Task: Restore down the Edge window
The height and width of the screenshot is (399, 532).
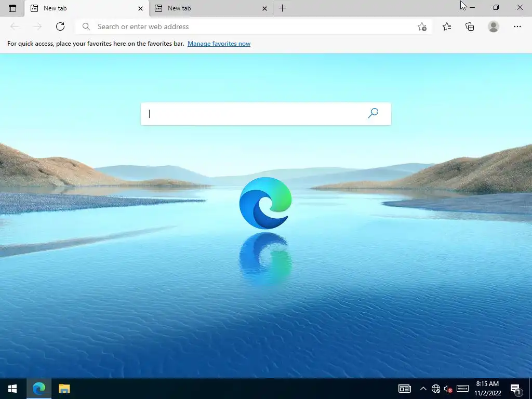Action: point(496,7)
